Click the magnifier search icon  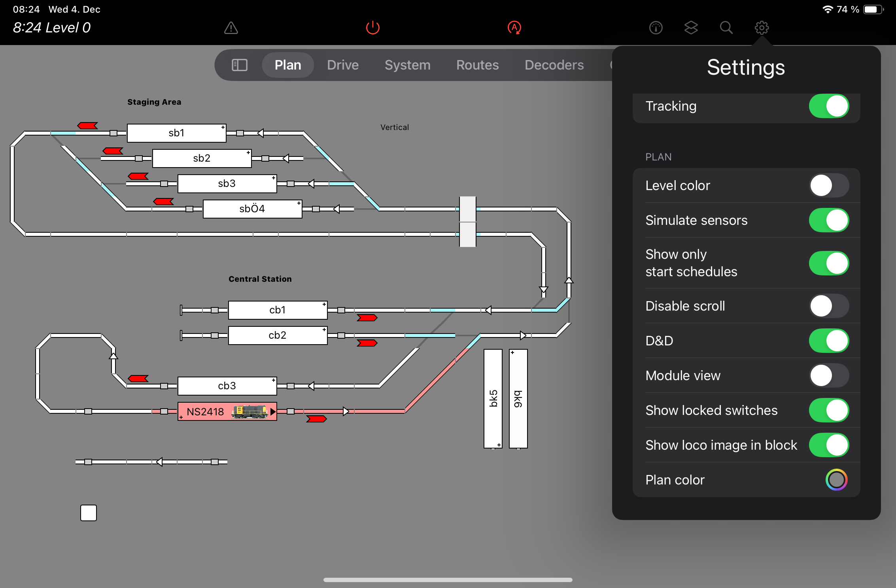(x=726, y=28)
